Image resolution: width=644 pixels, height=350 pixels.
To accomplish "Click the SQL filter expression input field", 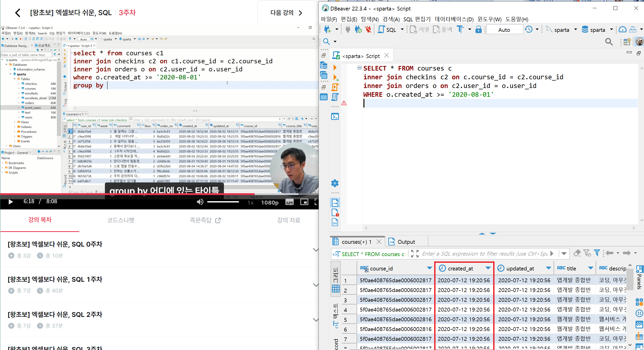I will [485, 254].
